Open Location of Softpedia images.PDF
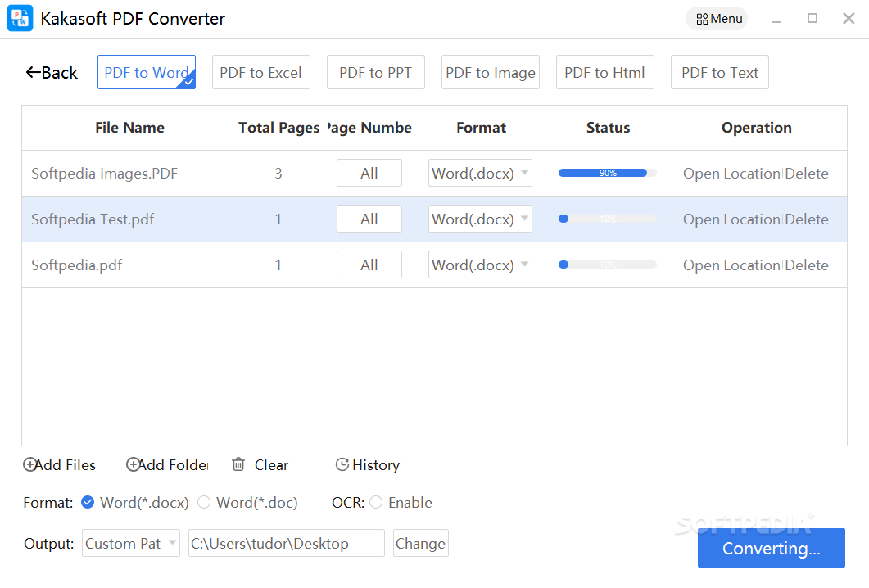The image size is (869, 588). coord(752,174)
